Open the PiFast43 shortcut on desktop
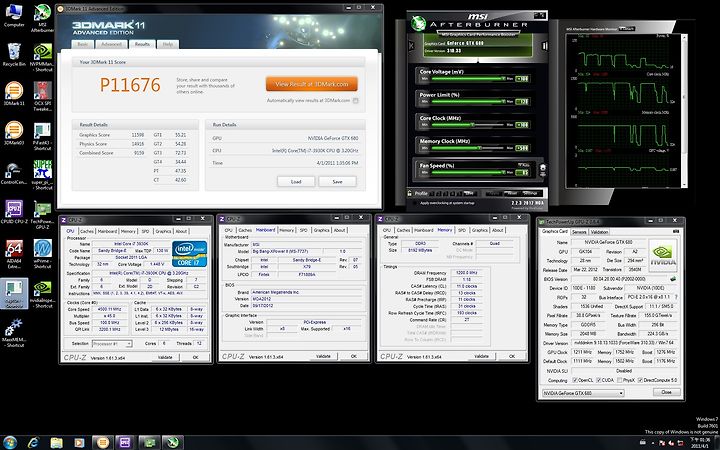Viewport: 720px width, 450px height. pos(42,136)
